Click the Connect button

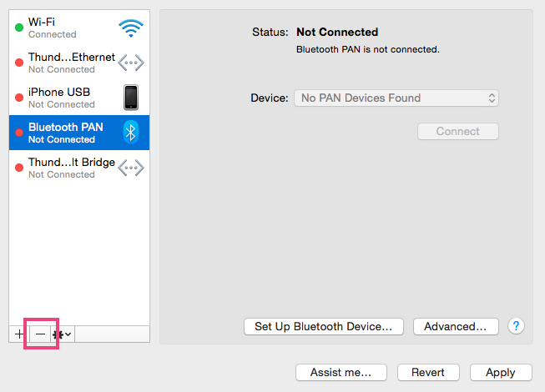[x=457, y=131]
